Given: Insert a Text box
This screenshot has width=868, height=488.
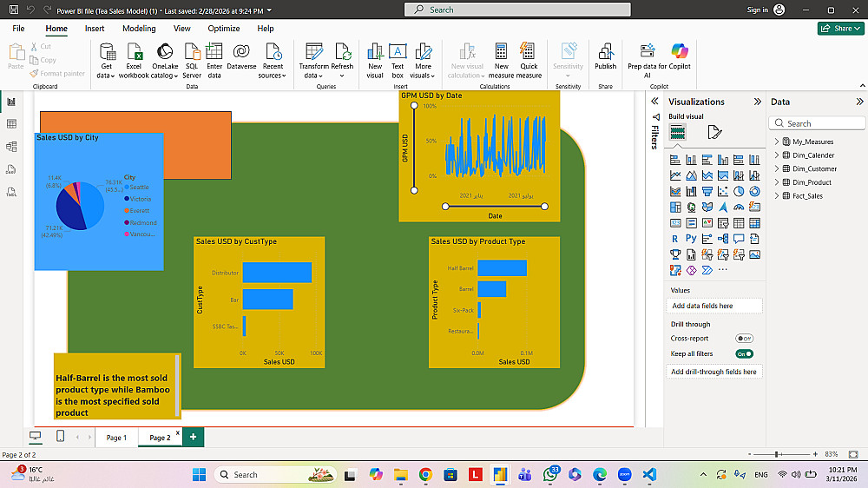Looking at the screenshot, I should click(x=398, y=53).
